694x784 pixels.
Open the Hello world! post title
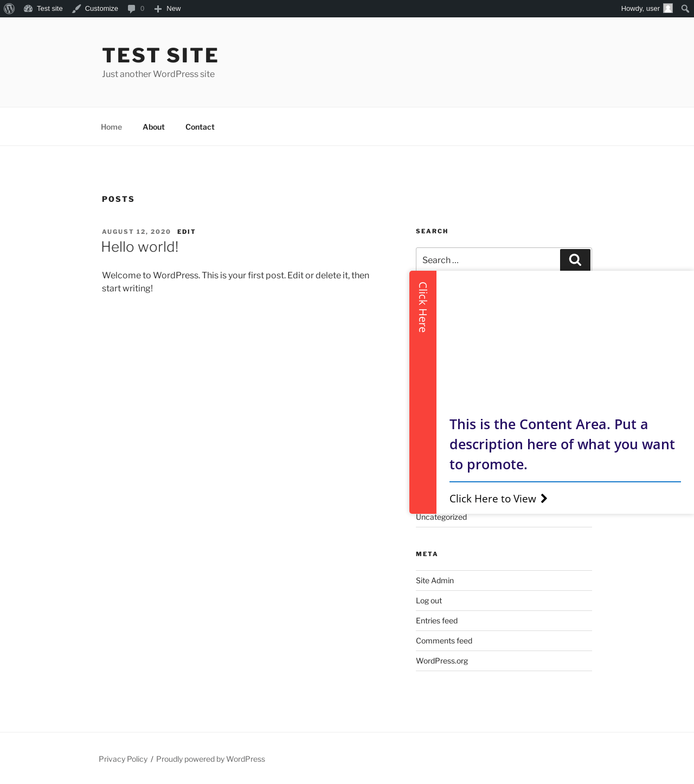(x=140, y=247)
